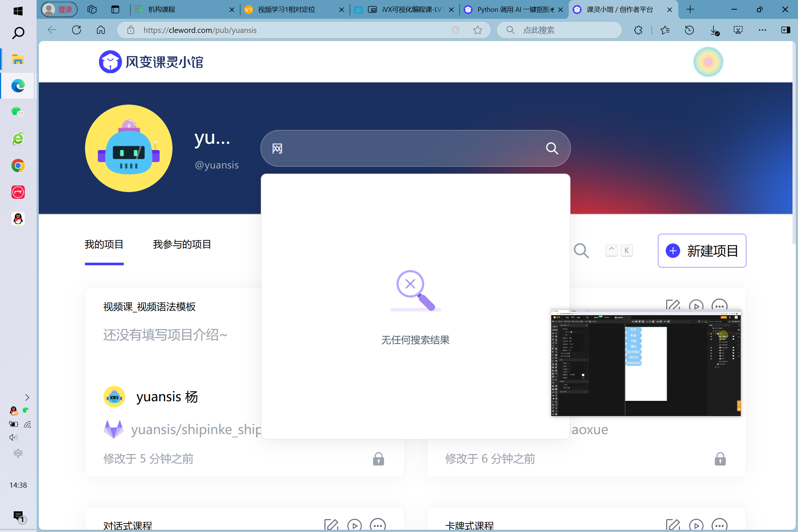Open File Explorer from taskbar
Screen dimensions: 798x532
18,59
